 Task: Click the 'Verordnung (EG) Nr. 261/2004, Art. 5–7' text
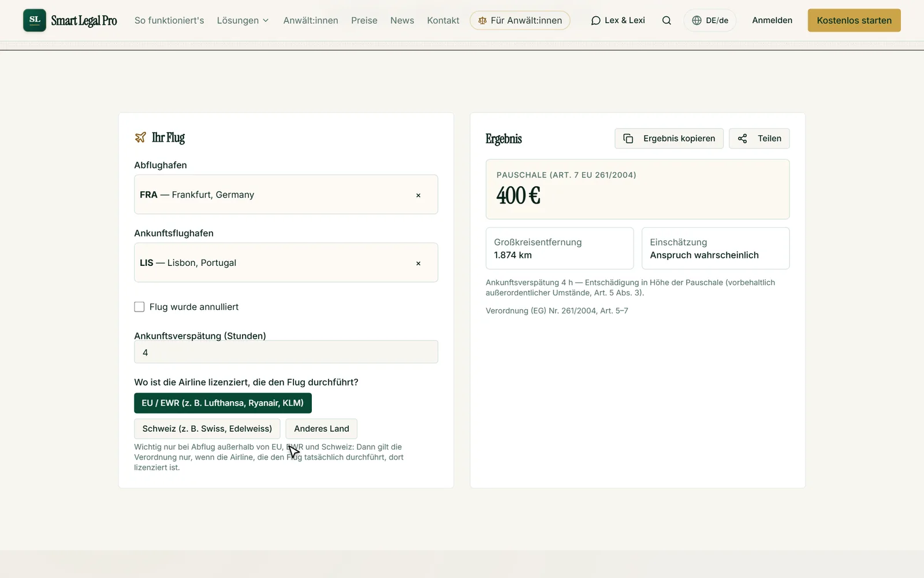(x=557, y=311)
